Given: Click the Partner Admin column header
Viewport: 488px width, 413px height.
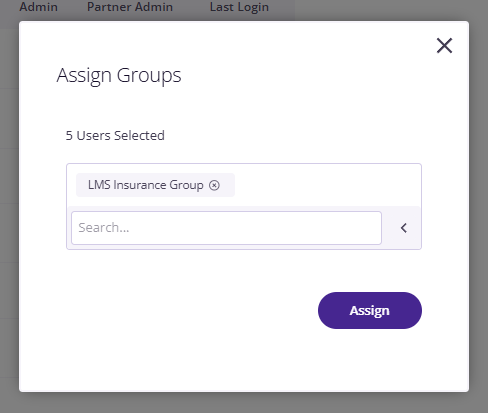Looking at the screenshot, I should (130, 7).
